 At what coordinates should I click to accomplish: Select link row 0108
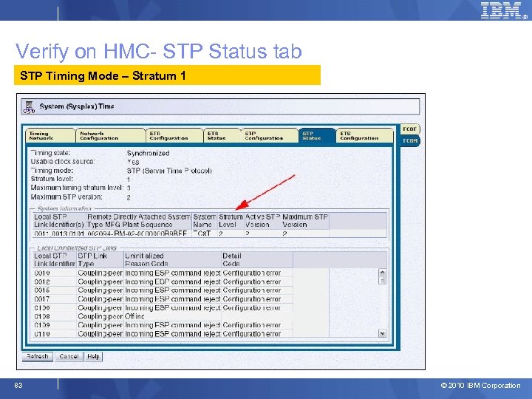coord(163,316)
